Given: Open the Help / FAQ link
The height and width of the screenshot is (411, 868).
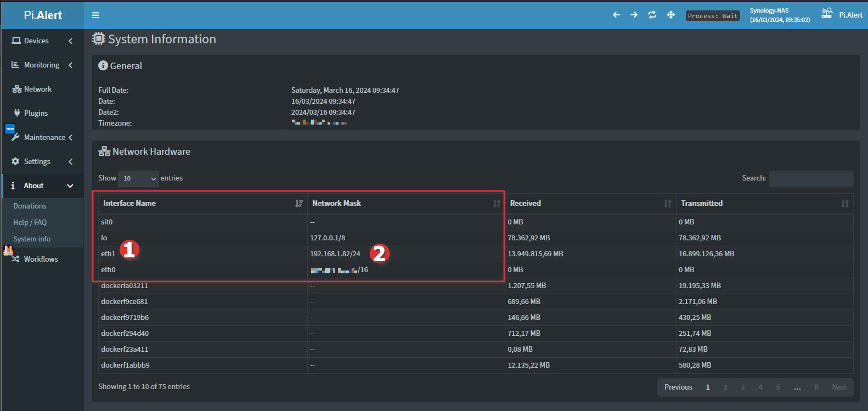Looking at the screenshot, I should point(30,222).
